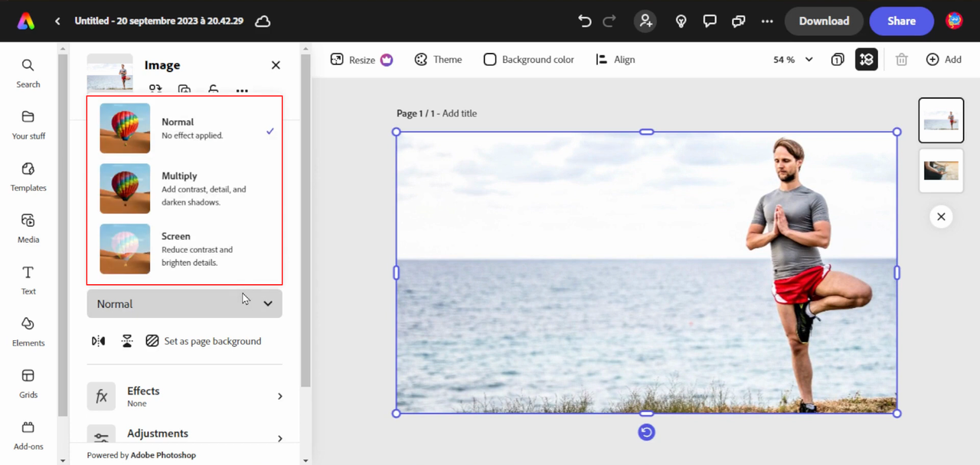Open Search in left sidebar

click(28, 74)
